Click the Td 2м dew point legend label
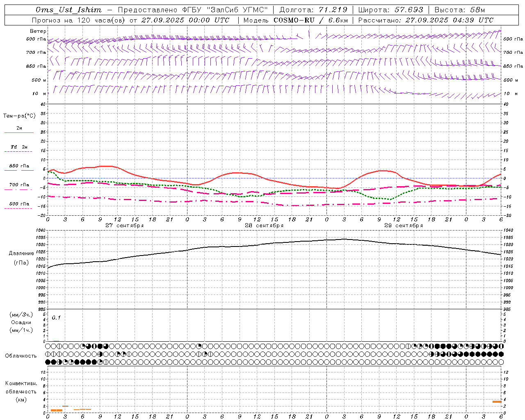 [x=19, y=146]
